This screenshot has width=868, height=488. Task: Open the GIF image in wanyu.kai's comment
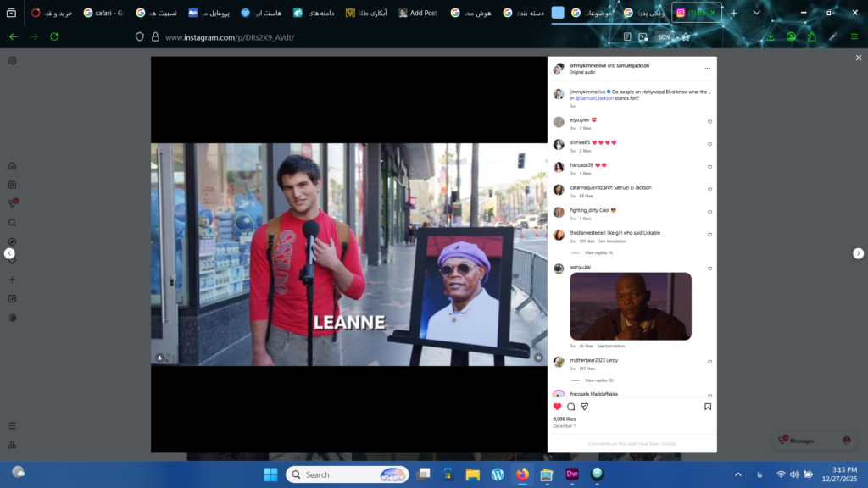point(631,306)
